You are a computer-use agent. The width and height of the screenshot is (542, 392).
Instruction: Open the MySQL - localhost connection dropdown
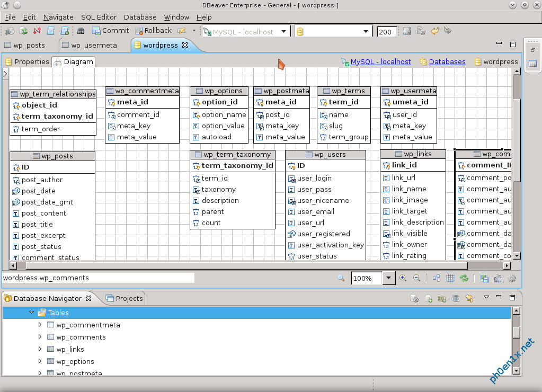coord(283,31)
